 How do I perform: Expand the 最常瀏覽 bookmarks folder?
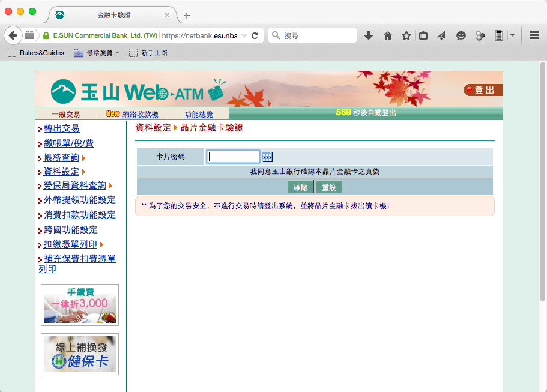pos(95,53)
